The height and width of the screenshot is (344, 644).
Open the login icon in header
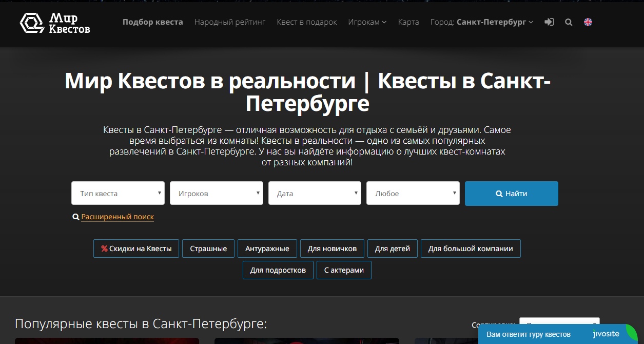coord(549,22)
